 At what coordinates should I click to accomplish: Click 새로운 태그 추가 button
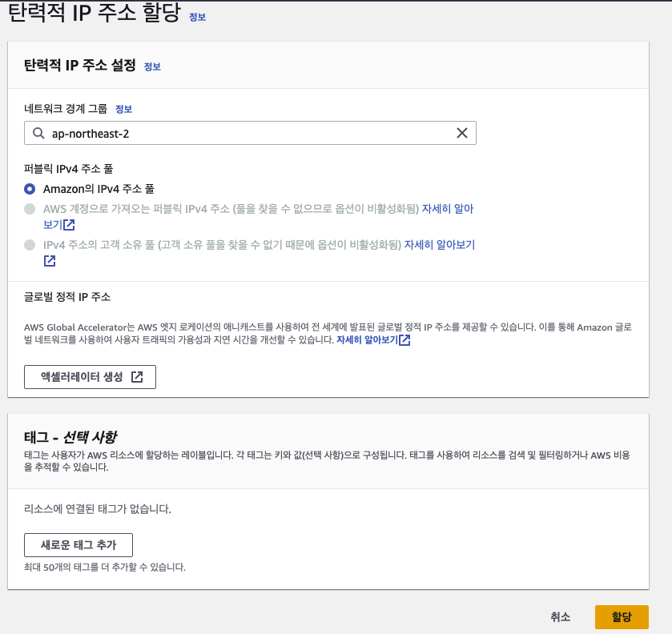point(78,545)
